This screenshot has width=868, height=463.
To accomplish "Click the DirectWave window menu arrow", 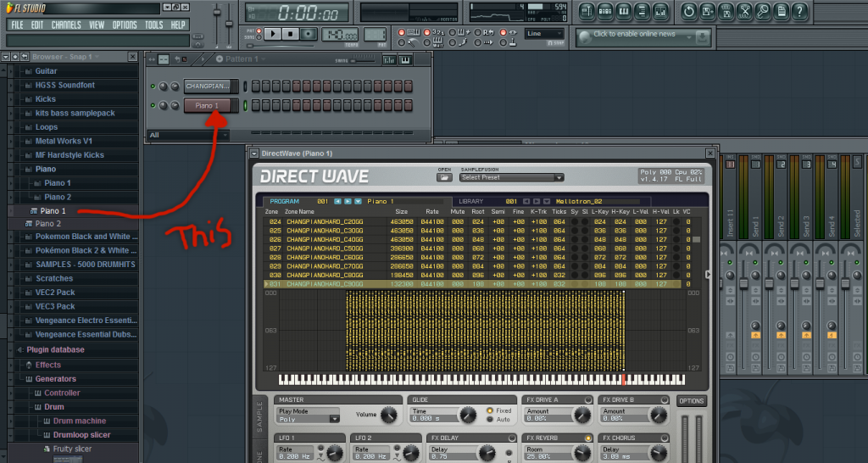I will pyautogui.click(x=253, y=153).
